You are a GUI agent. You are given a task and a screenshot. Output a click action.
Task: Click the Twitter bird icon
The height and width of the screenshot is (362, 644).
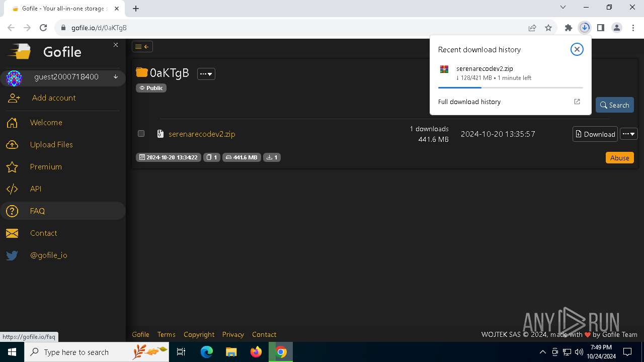tap(12, 255)
